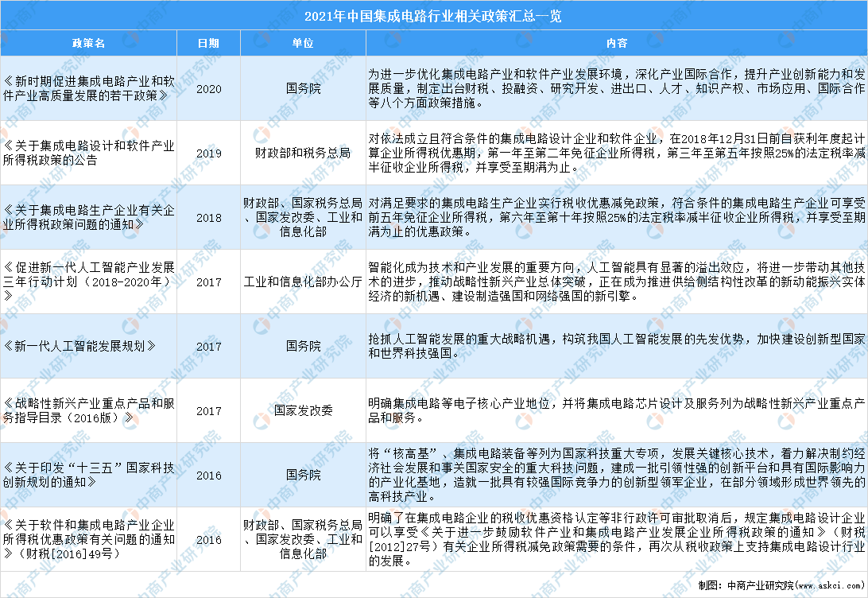Select content beginning "抢抓人工智能发展的重大战略机遇"

coord(617,346)
